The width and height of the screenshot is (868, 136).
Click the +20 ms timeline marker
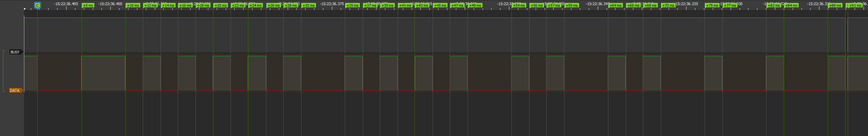point(221,5)
